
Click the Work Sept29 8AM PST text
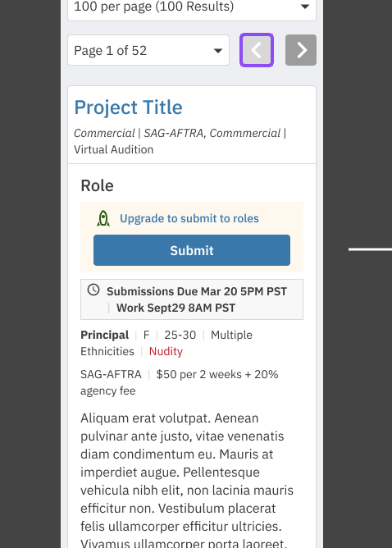point(175,308)
